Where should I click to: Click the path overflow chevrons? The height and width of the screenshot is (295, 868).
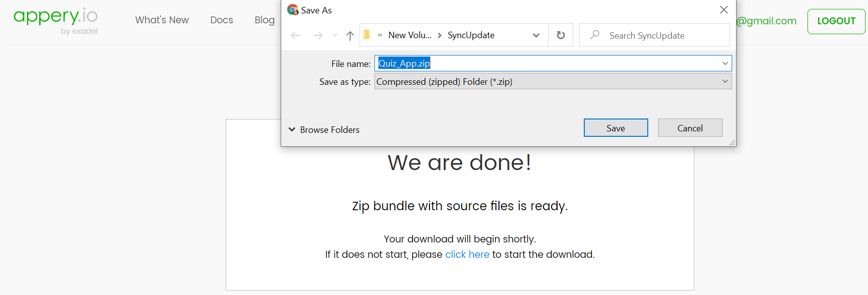[380, 35]
